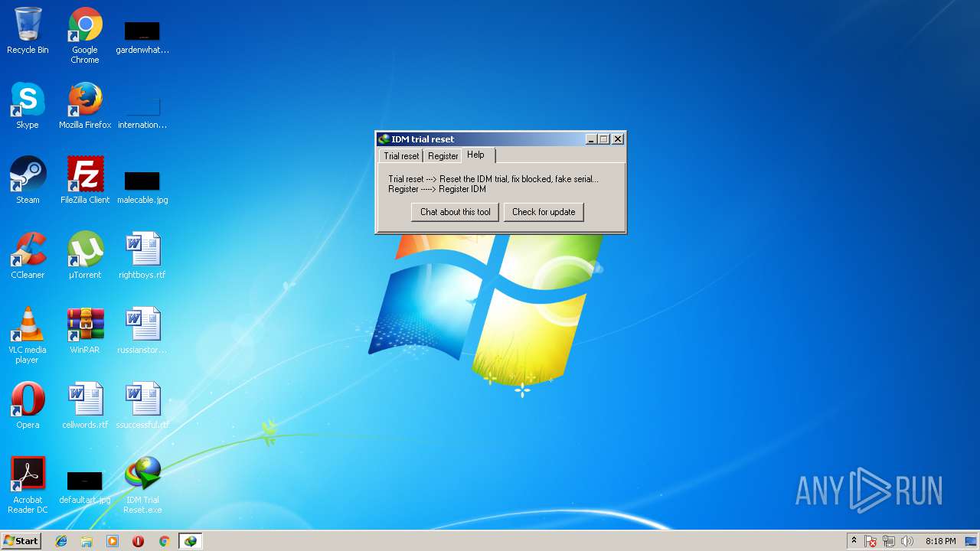Close the IDM trial reset window
The width and height of the screenshot is (980, 551).
(x=618, y=139)
